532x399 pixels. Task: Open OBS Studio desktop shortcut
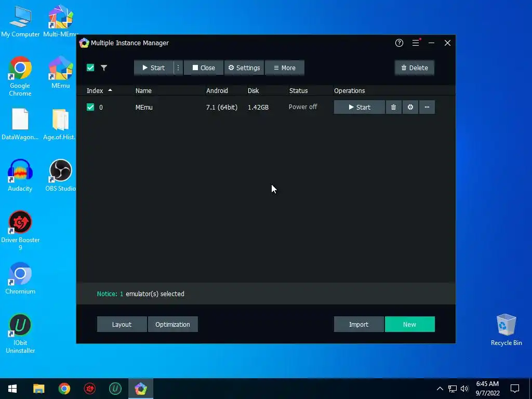pyautogui.click(x=60, y=176)
